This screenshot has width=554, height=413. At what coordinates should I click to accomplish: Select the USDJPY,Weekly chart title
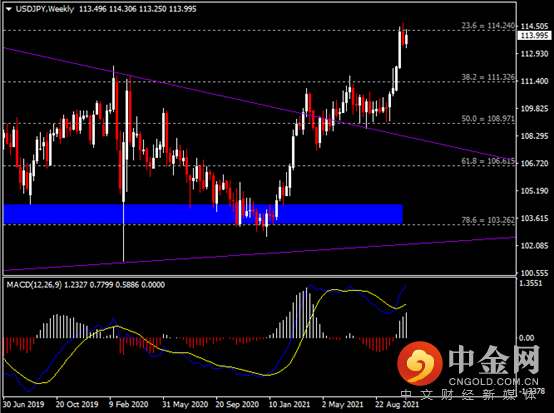pyautogui.click(x=45, y=9)
